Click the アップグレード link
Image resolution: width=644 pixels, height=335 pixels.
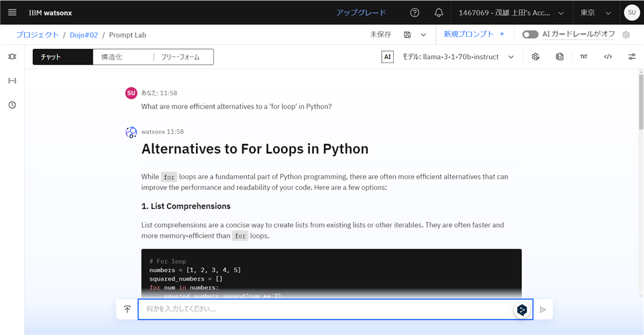[361, 13]
